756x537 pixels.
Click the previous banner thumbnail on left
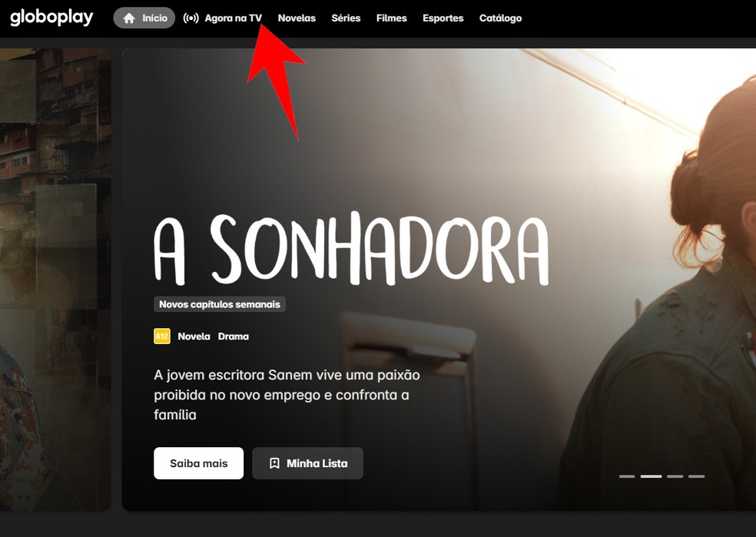(x=55, y=280)
